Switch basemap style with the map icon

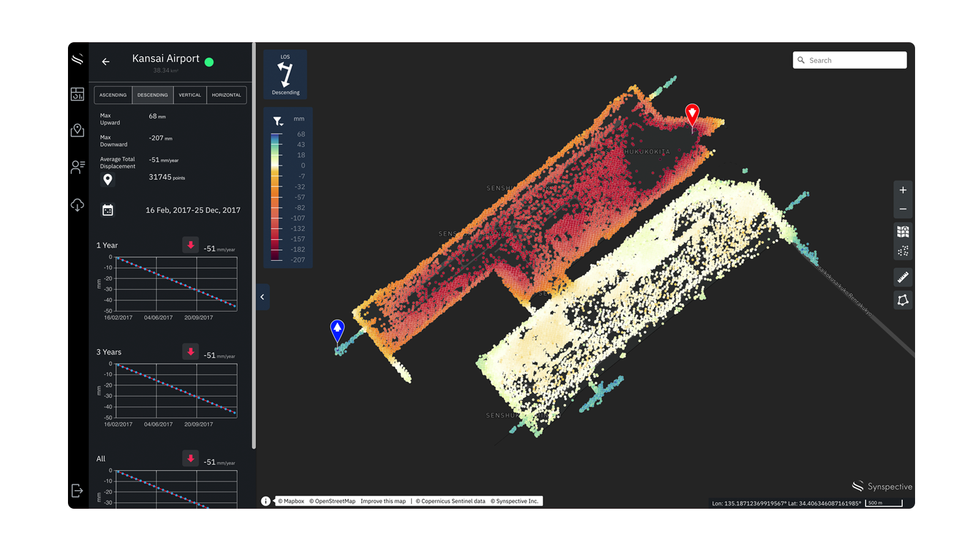[x=902, y=232]
